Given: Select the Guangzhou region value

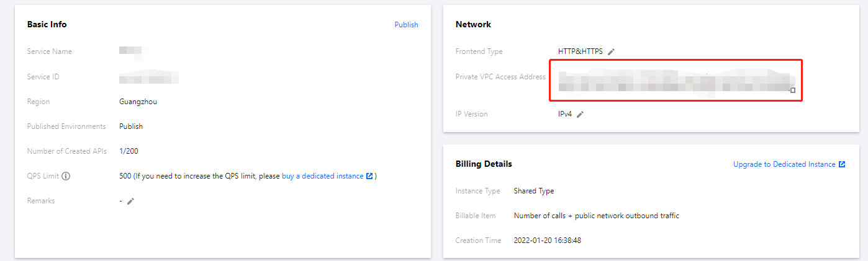Looking at the screenshot, I should (x=138, y=102).
